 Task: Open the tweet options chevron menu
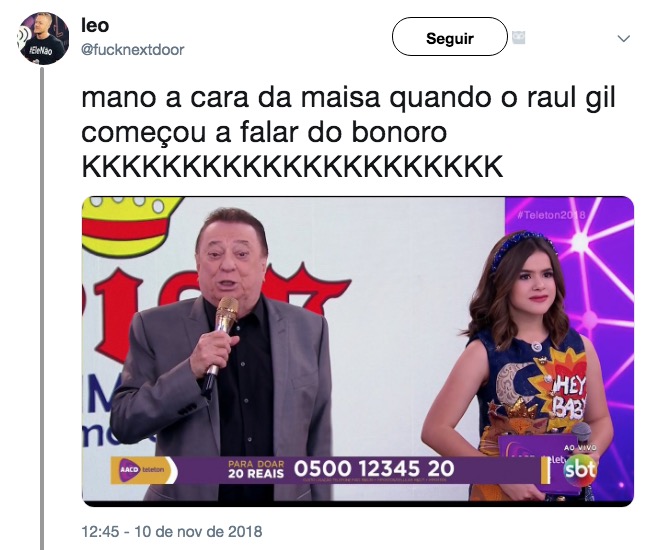pyautogui.click(x=624, y=39)
